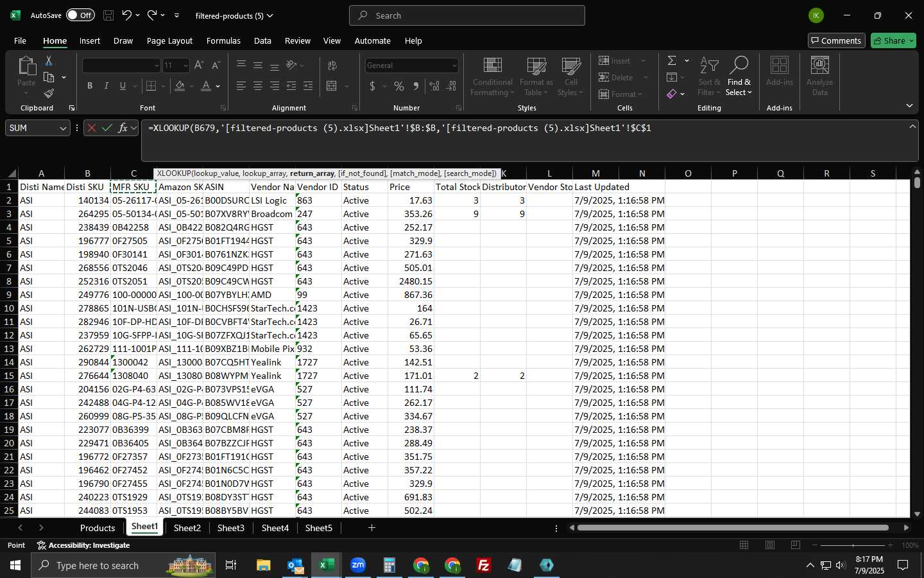Switch to the Insert ribbon tab
The height and width of the screenshot is (578, 924).
coord(90,40)
